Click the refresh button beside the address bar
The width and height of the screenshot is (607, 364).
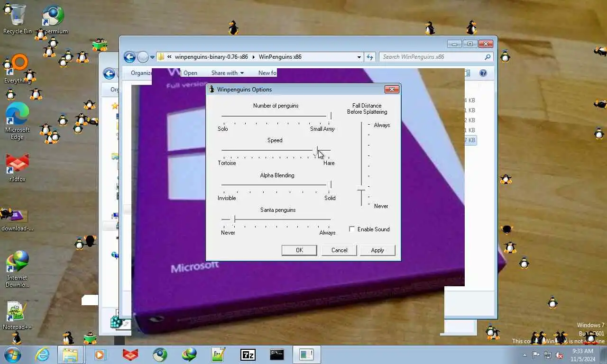pyautogui.click(x=370, y=57)
